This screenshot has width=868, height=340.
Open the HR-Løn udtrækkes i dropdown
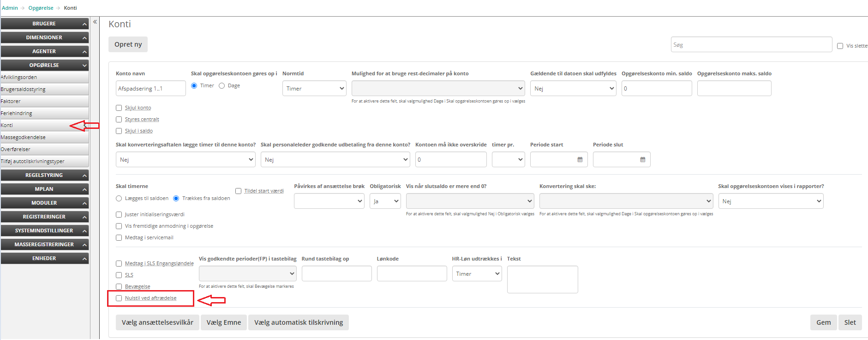[x=477, y=274]
